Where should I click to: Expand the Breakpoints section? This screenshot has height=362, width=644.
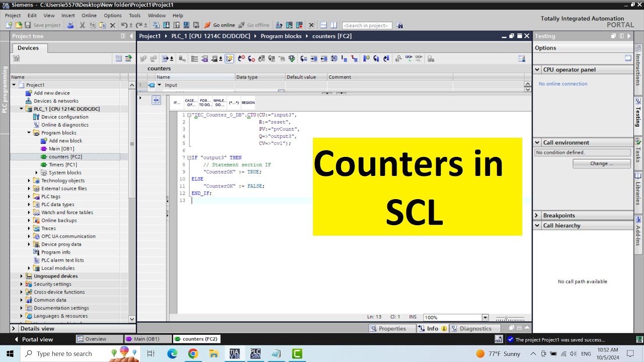(x=537, y=215)
